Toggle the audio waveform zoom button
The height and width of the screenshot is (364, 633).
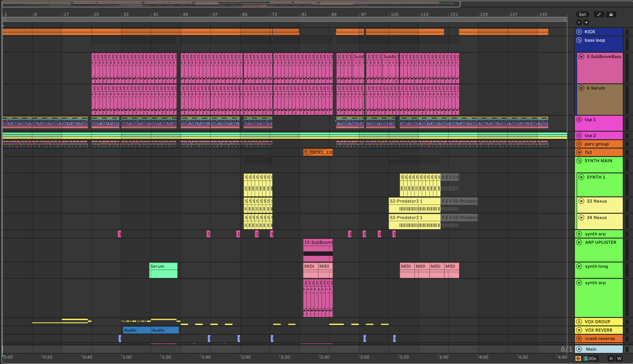578,358
